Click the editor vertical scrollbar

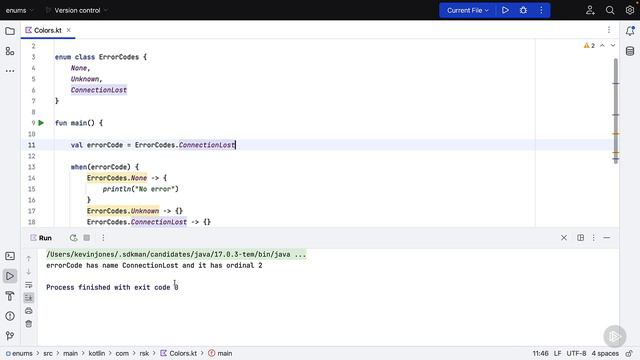(x=616, y=110)
